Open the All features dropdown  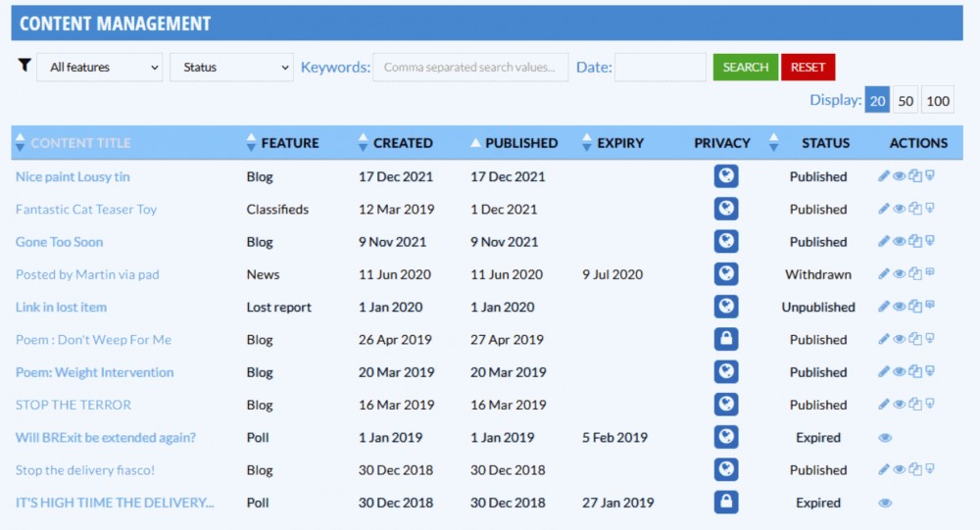pos(100,67)
